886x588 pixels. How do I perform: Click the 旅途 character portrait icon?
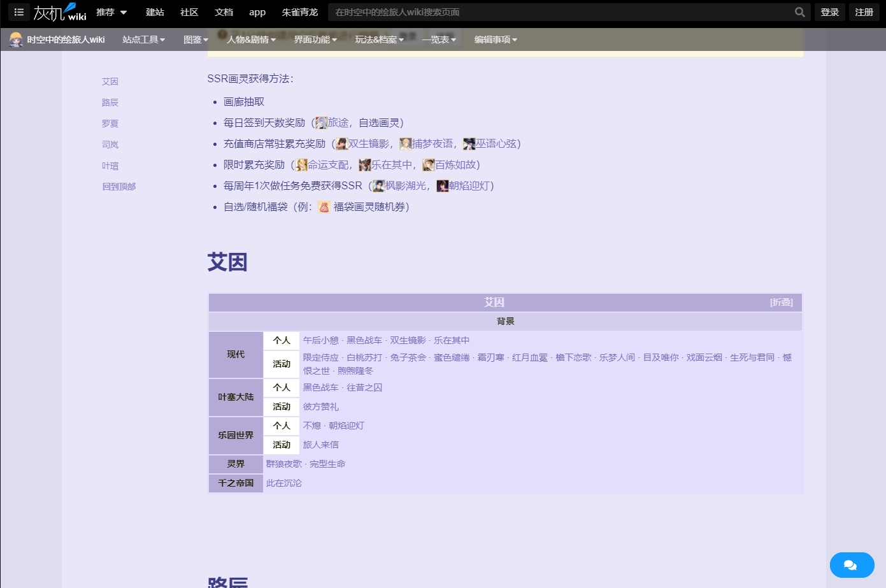(x=322, y=122)
